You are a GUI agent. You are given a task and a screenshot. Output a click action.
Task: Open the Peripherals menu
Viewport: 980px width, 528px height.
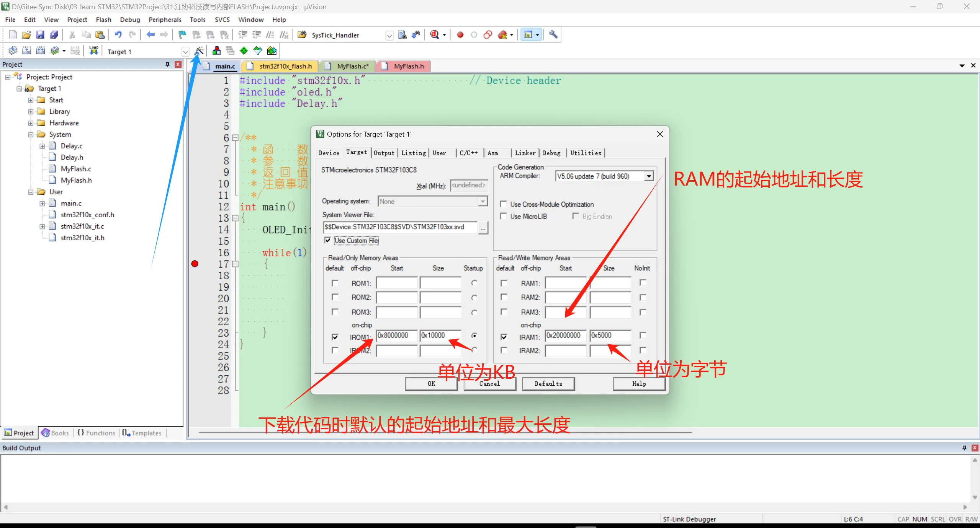[165, 20]
